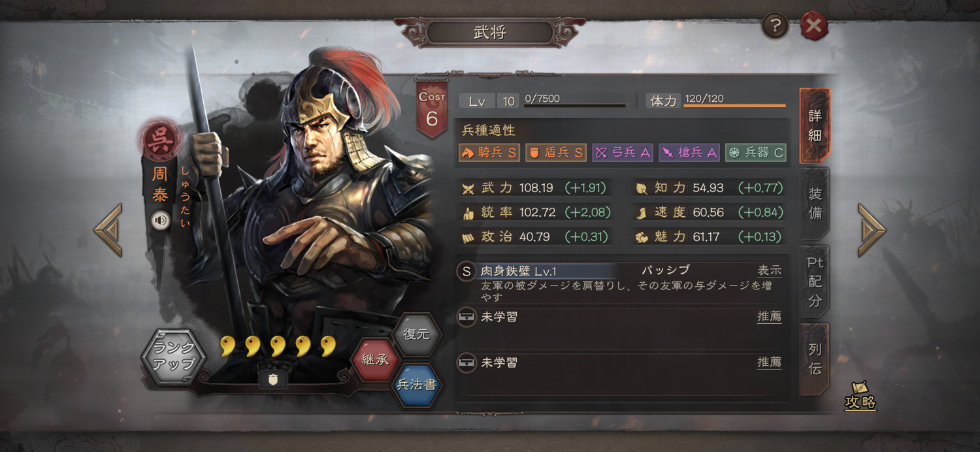Tap the 攻略 strategy guide icon
Image resolution: width=980 pixels, height=452 pixels.
pos(860,396)
